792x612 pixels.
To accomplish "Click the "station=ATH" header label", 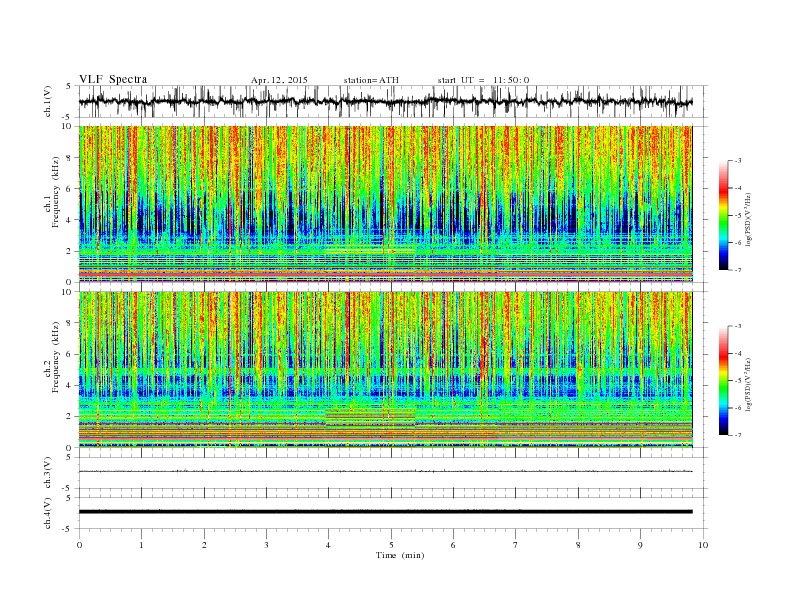I will coord(371,80).
